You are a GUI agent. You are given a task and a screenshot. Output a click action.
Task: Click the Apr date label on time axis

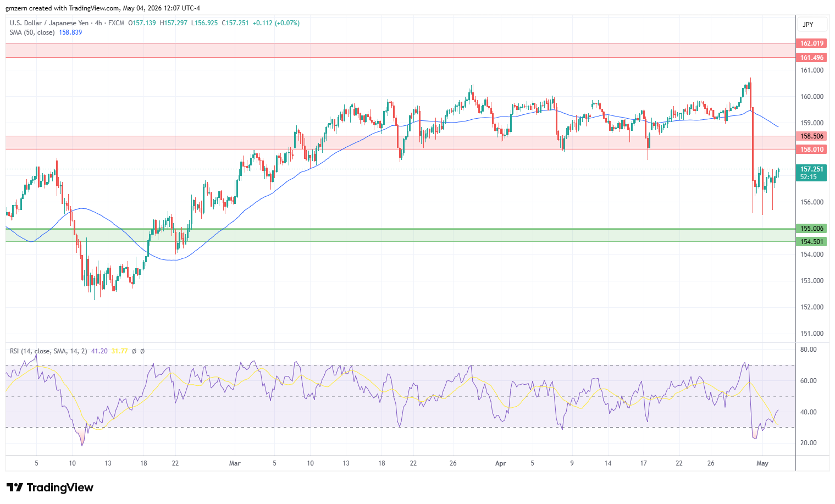click(500, 463)
